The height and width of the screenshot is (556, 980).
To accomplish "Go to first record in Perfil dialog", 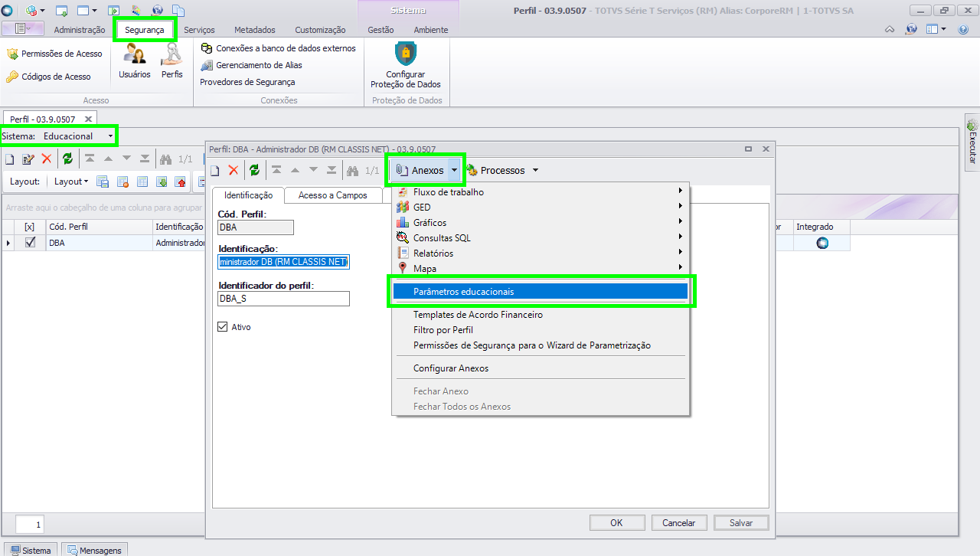I will [276, 170].
